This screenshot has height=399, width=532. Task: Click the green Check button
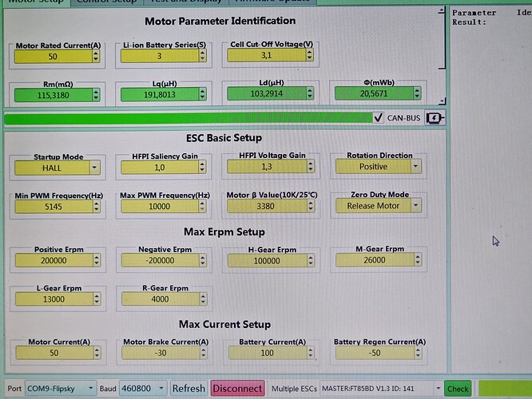[x=458, y=389]
